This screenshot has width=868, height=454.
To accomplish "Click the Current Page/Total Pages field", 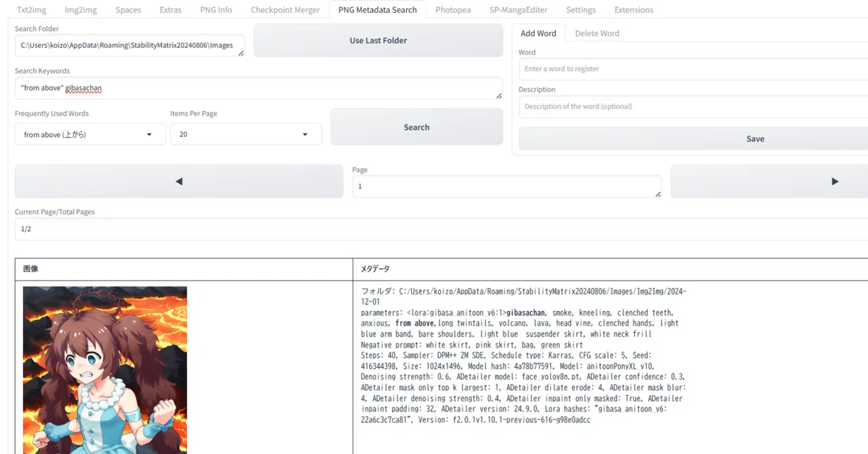I will pyautogui.click(x=441, y=229).
